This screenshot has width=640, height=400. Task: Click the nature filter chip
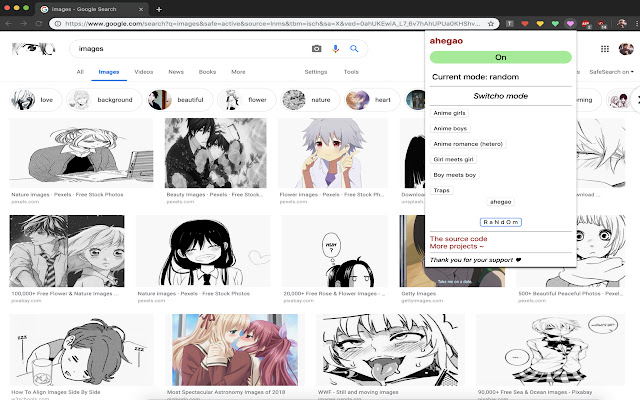(310, 100)
